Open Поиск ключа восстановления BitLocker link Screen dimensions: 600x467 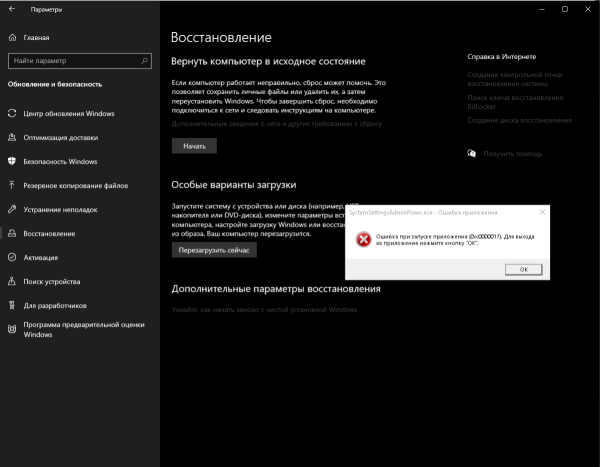pyautogui.click(x=515, y=102)
